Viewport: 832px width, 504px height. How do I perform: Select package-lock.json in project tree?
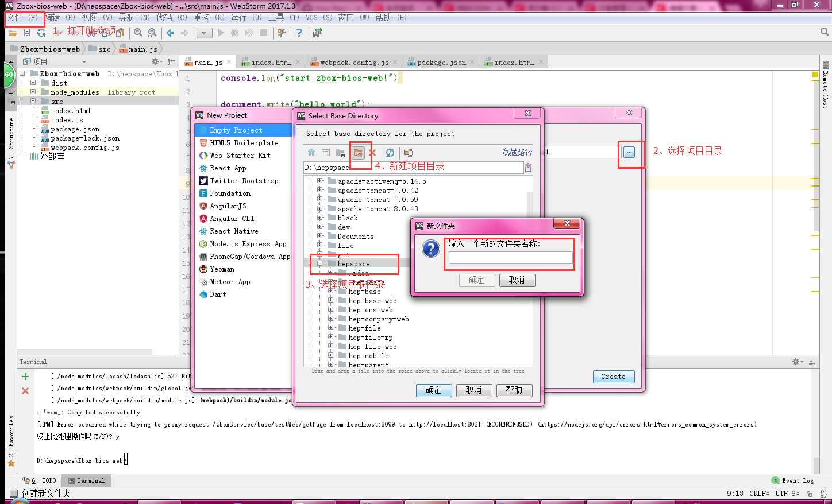(85, 138)
